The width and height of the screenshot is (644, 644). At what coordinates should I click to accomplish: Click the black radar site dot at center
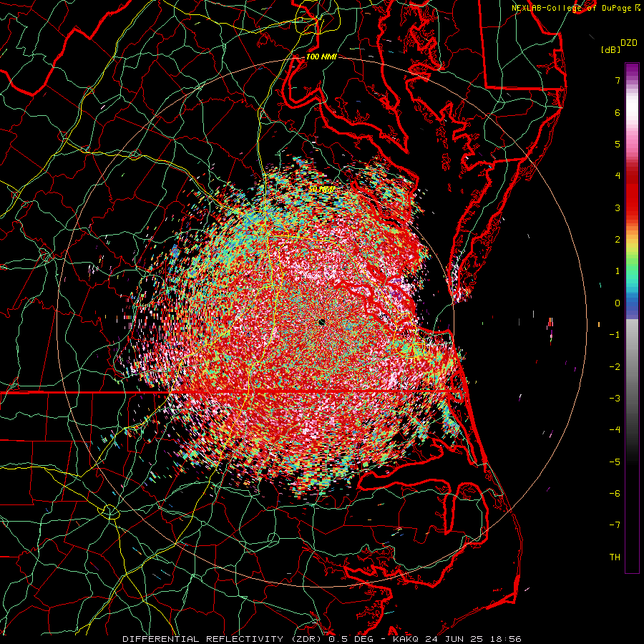pyautogui.click(x=321, y=322)
